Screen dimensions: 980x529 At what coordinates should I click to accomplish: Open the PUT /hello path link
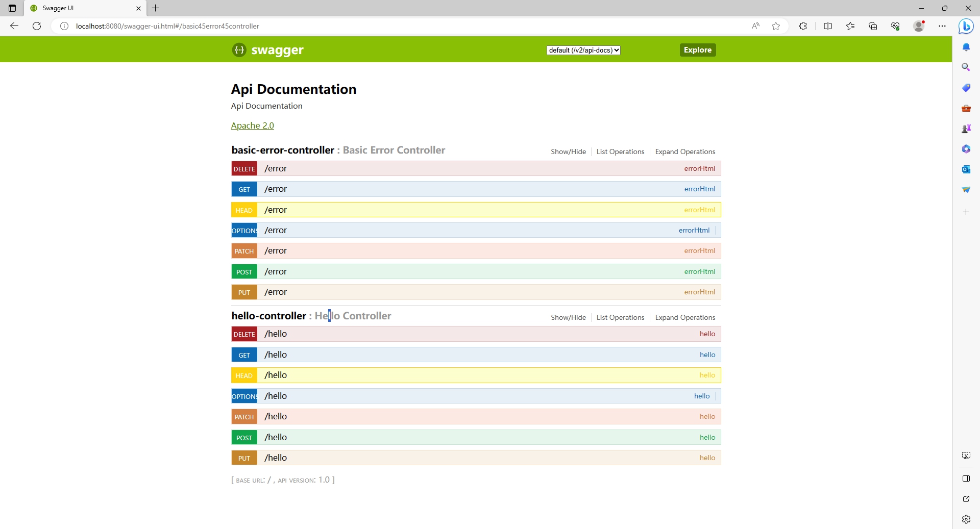276,458
